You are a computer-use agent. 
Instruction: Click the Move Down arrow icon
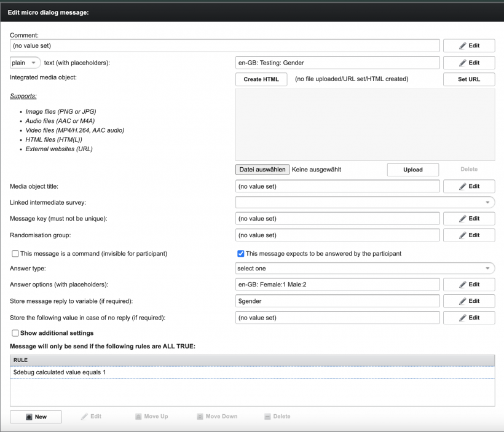[x=200, y=417]
